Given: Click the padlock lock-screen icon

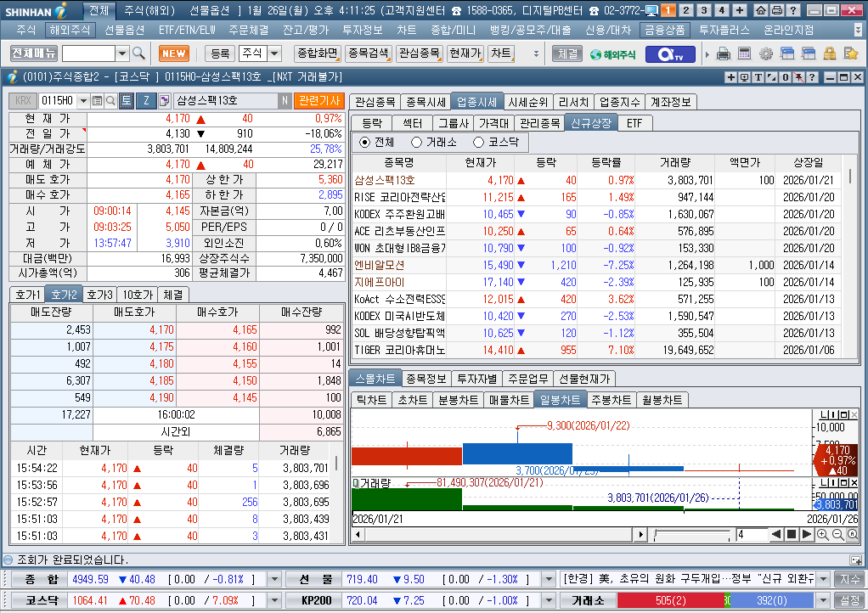Looking at the screenshot, I should [x=829, y=53].
